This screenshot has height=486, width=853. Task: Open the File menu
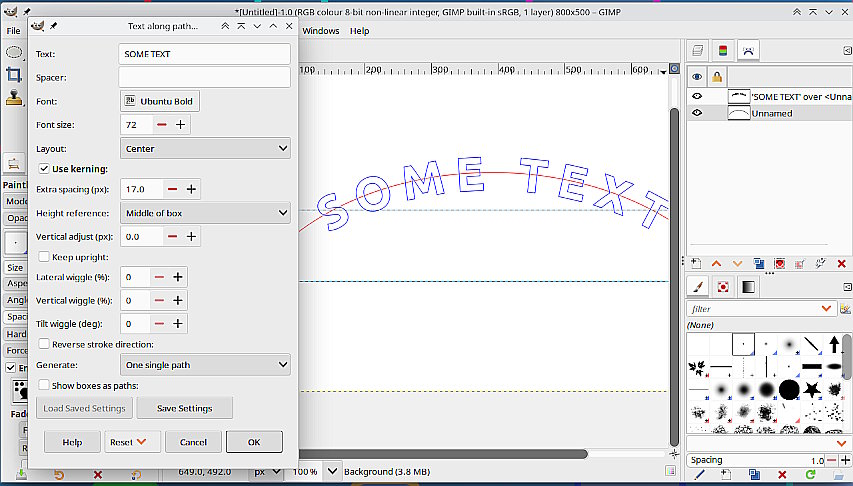[13, 31]
